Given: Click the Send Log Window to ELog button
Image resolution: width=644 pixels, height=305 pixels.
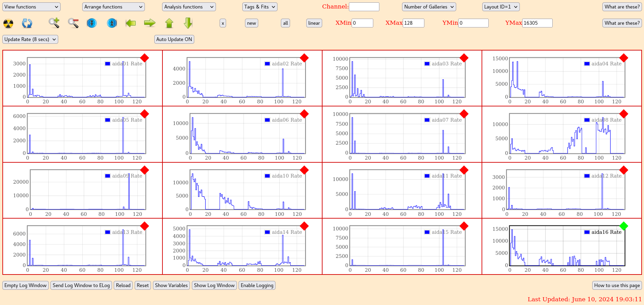Looking at the screenshot, I should pyautogui.click(x=81, y=285).
